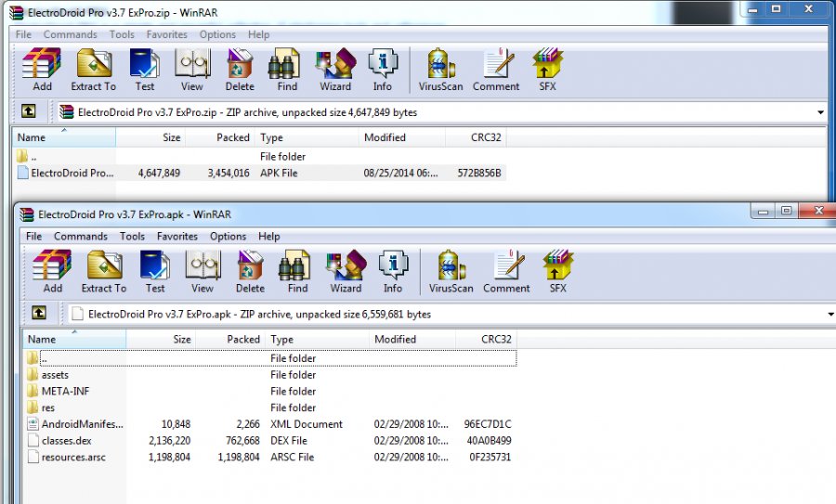Screen dimensions: 836x504
Task: Open Commands menu in the ExPro.apk window
Action: (81, 236)
